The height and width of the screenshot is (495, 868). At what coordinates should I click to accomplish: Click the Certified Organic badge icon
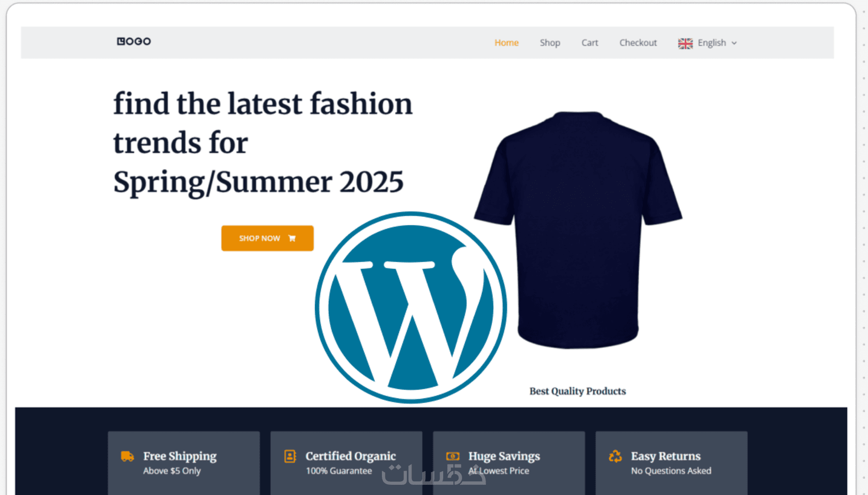[x=290, y=456]
